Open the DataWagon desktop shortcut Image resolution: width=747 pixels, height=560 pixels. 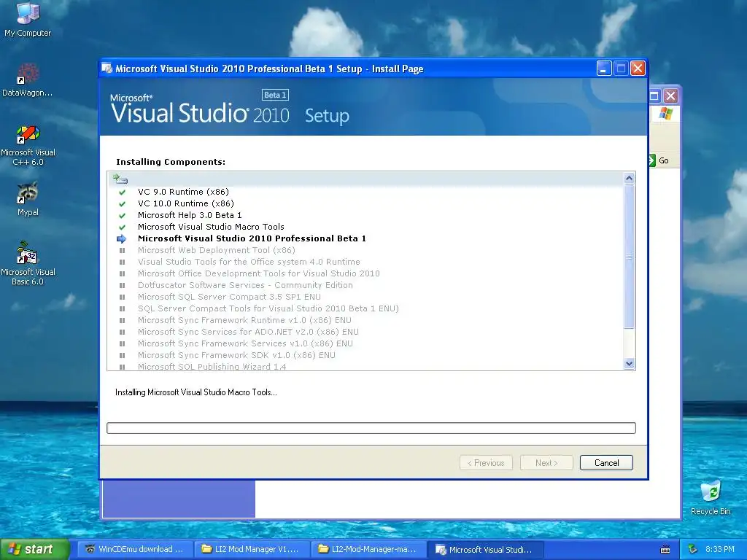pos(28,80)
